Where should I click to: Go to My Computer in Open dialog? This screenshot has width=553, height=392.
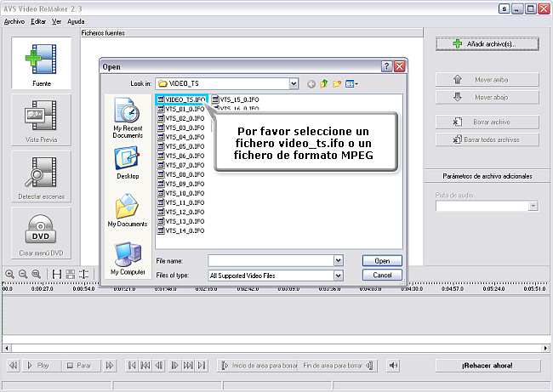click(x=128, y=258)
